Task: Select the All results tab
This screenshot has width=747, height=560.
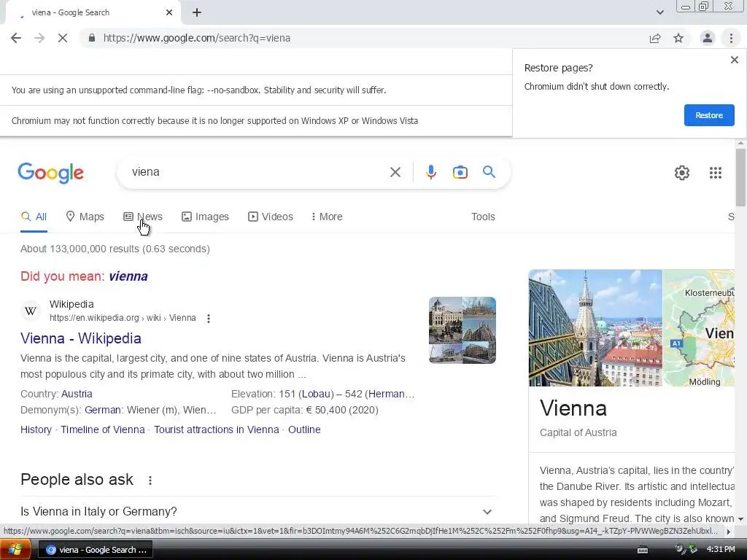Action: (34, 217)
